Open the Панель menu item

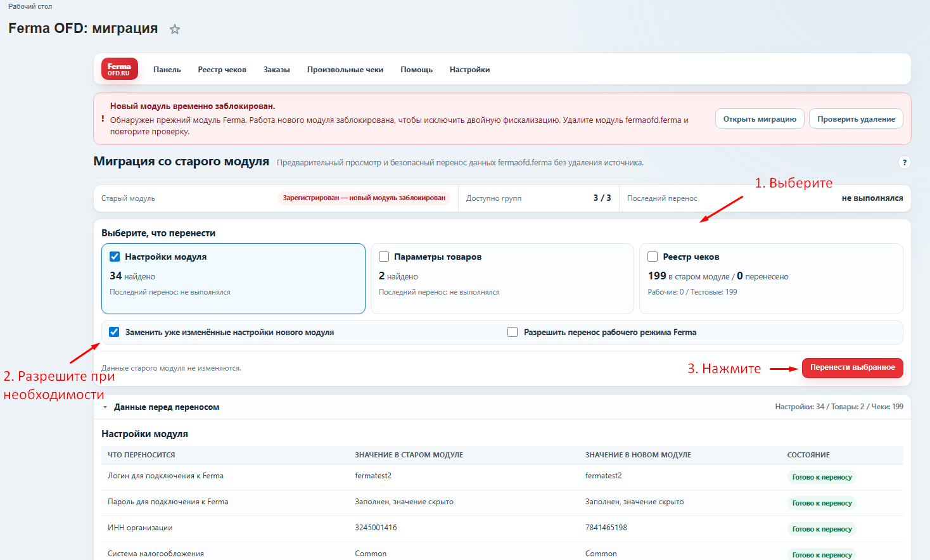point(167,70)
